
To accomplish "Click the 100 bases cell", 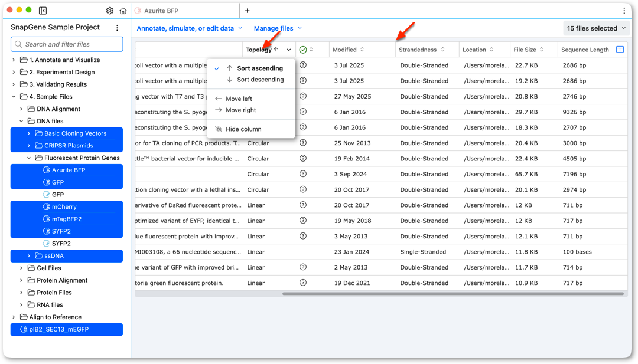I will coord(577,252).
